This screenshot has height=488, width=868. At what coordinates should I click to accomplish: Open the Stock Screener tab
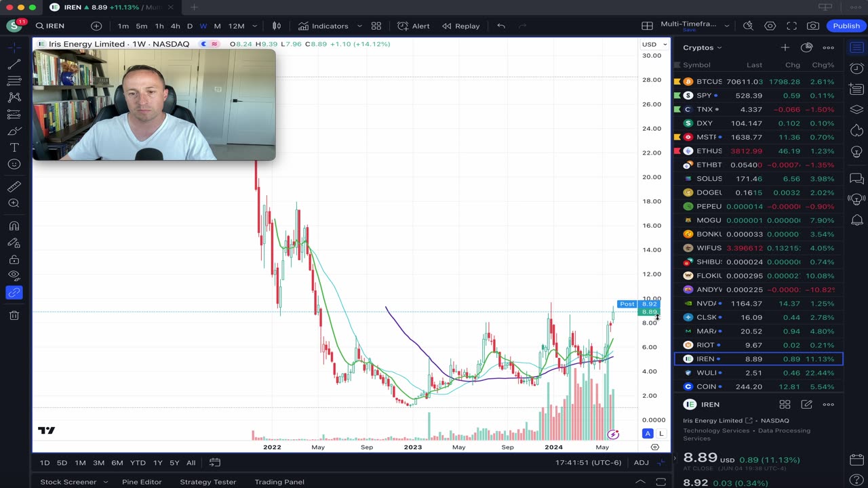68,482
